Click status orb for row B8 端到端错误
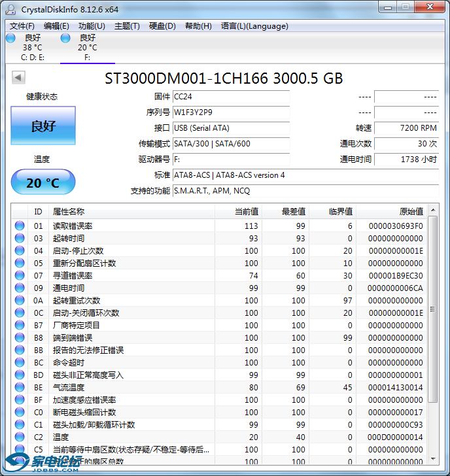This screenshot has height=476, width=450. (x=20, y=337)
